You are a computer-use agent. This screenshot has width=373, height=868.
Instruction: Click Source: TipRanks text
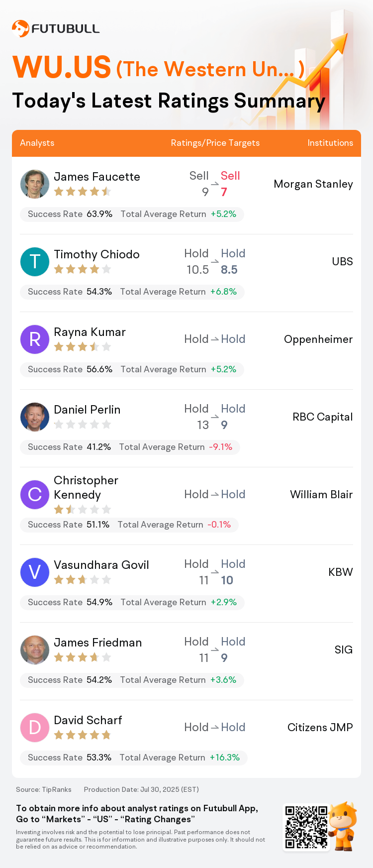(44, 789)
